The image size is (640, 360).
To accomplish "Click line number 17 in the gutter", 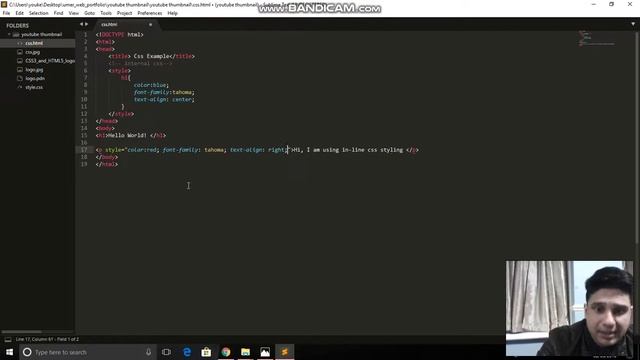I will click(84, 150).
